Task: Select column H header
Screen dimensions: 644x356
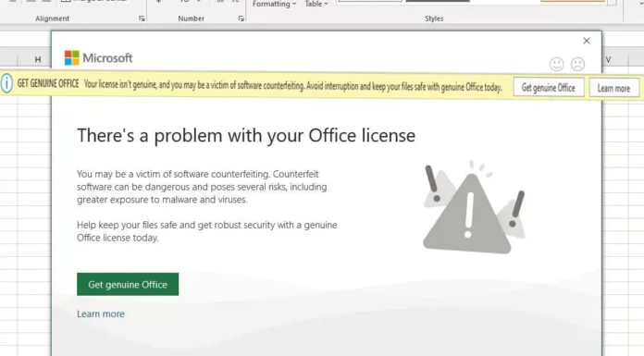Action: (38, 59)
